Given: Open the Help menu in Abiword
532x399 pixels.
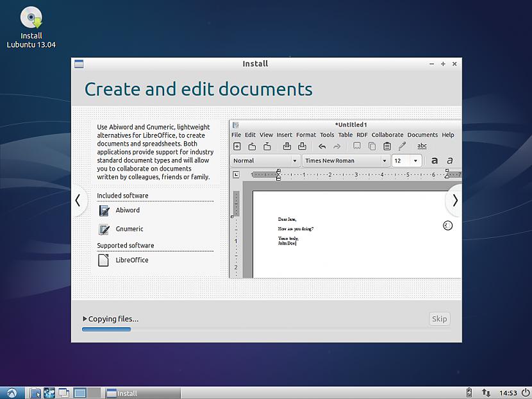Looking at the screenshot, I should (x=448, y=135).
